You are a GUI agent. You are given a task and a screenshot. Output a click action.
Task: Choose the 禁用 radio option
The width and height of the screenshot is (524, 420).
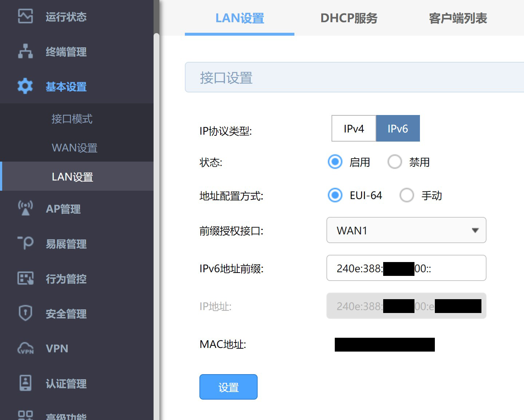pyautogui.click(x=395, y=162)
